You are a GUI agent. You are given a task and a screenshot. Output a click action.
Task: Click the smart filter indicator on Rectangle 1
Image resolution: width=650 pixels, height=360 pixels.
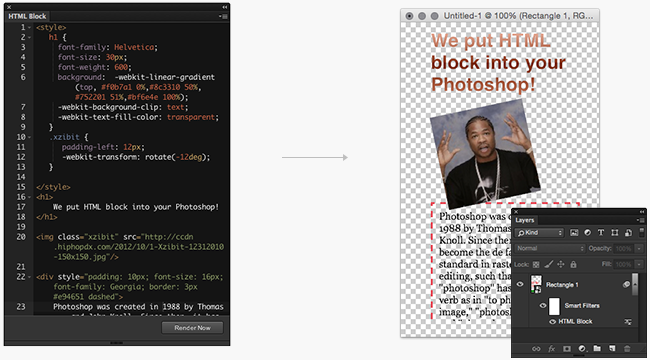626,285
